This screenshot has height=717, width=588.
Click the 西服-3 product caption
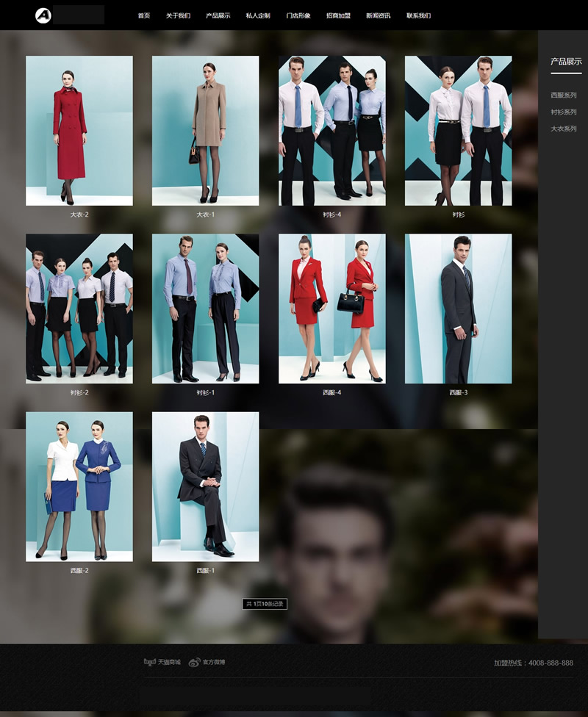(459, 392)
